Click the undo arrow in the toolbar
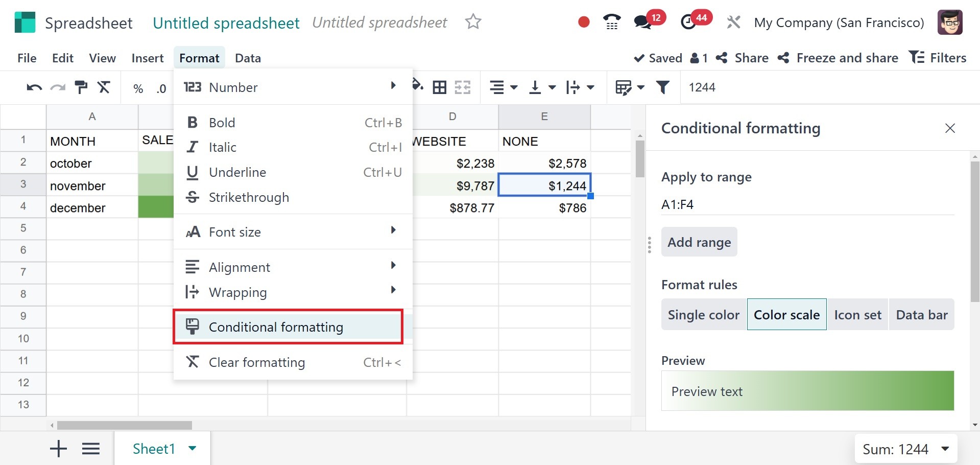The height and width of the screenshot is (465, 980). (34, 87)
